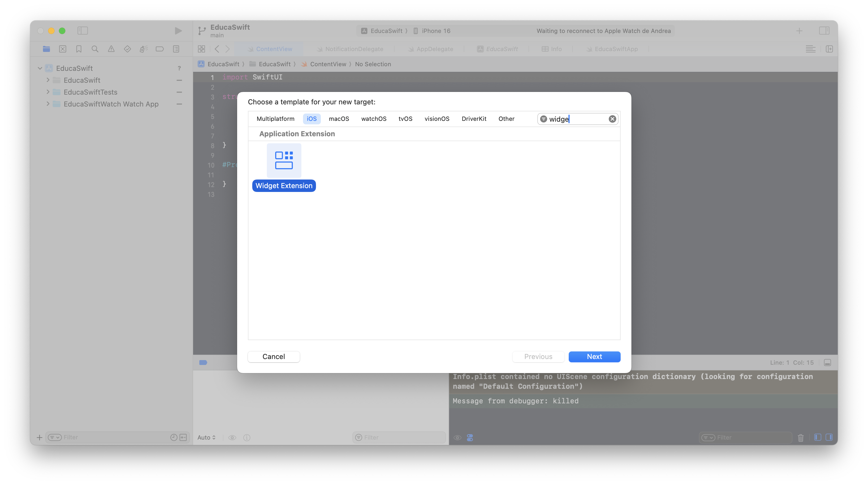Run the EducaSwift scheme
The image size is (868, 485).
pyautogui.click(x=178, y=31)
